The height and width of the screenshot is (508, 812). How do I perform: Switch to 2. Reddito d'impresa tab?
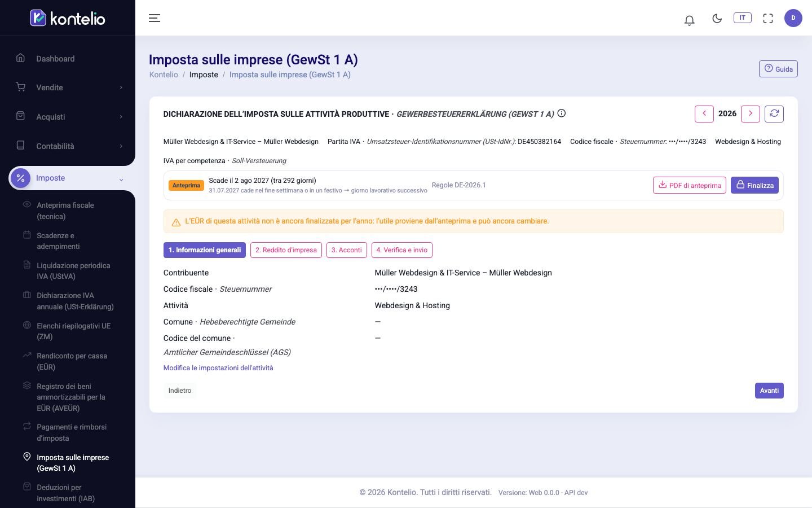286,250
